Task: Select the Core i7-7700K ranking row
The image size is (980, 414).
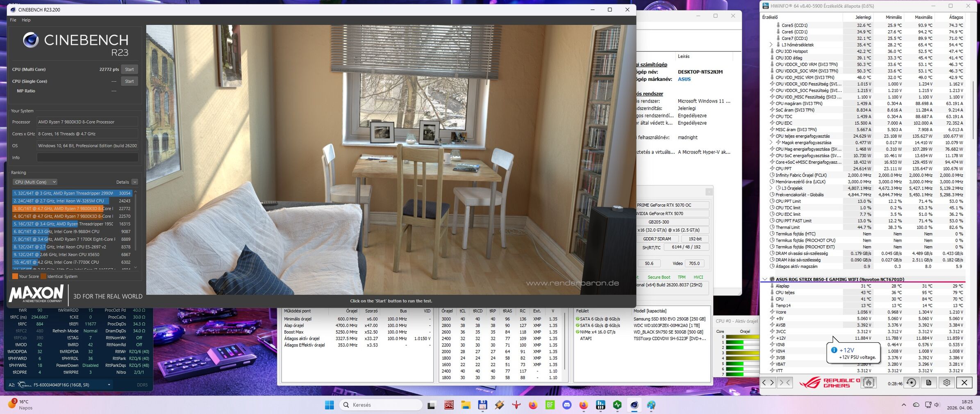Action: coord(72,262)
